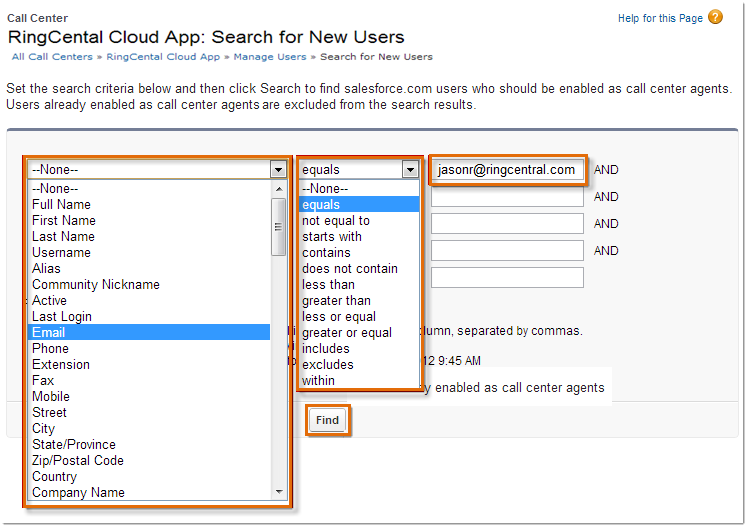This screenshot has width=748, height=528.
Task: Select Last Login option
Action: [x=149, y=317]
